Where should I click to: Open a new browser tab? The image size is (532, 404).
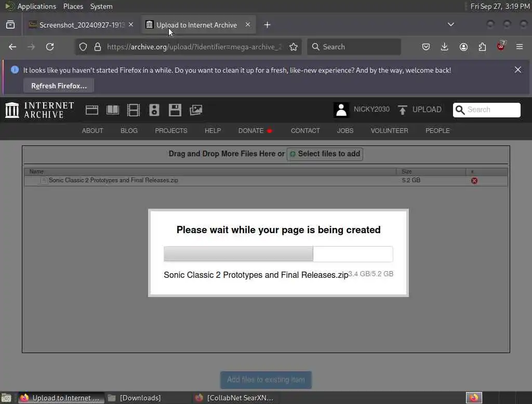coord(268,25)
